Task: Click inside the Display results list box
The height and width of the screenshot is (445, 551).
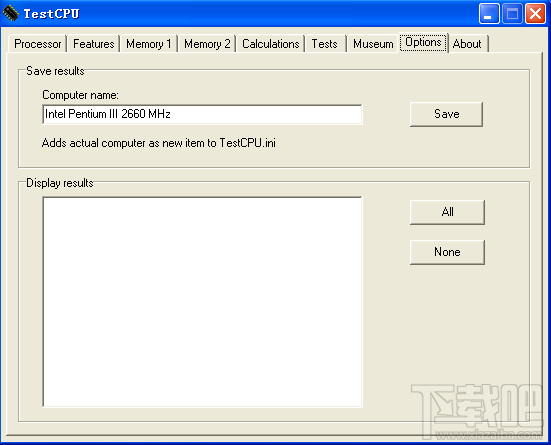Action: (x=202, y=302)
